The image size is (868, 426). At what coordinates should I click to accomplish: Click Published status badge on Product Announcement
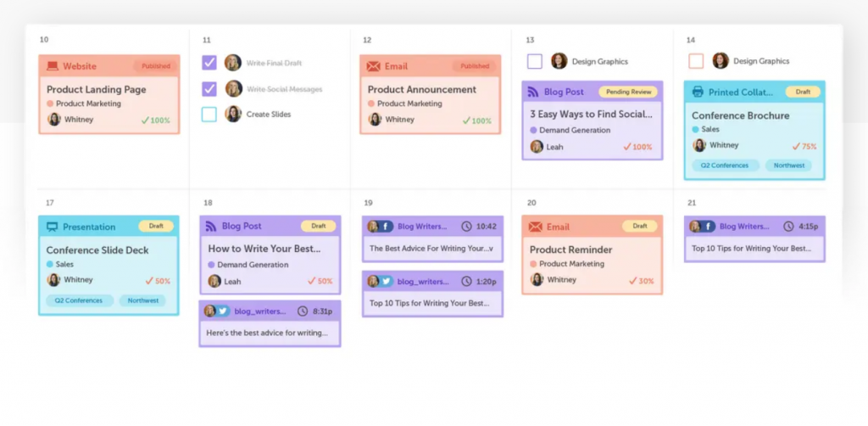[475, 66]
